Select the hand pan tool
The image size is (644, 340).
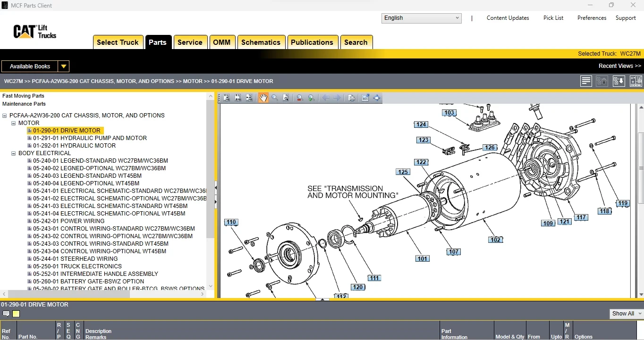[263, 98]
